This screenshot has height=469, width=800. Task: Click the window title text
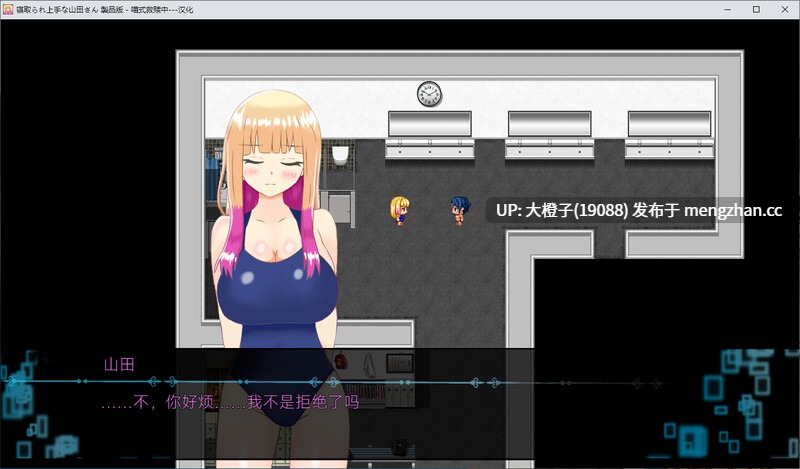point(105,9)
